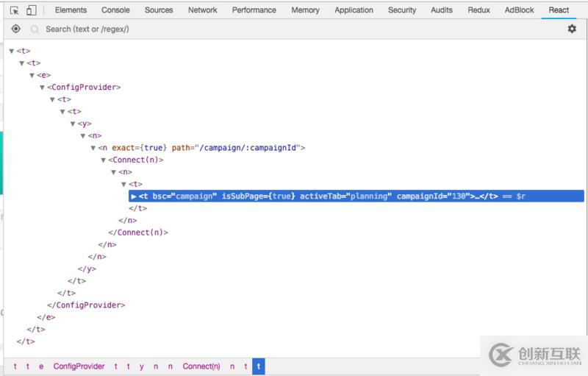Screen dimensions: 588x376
Task: Open React DevTools settings gear
Action: (572, 29)
